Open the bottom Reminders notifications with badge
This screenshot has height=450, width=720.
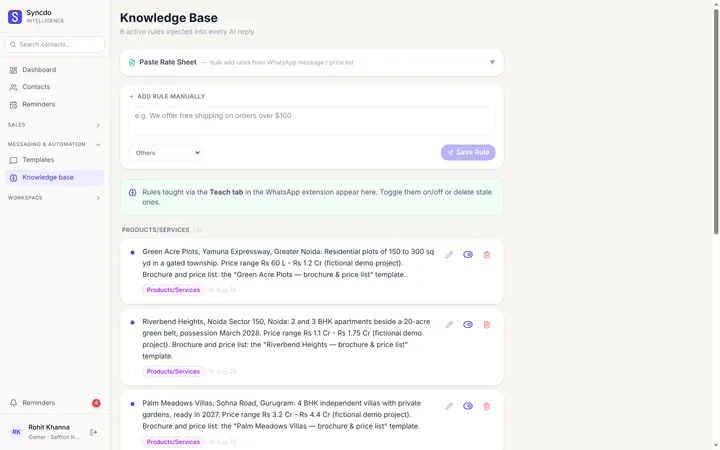(x=54, y=403)
